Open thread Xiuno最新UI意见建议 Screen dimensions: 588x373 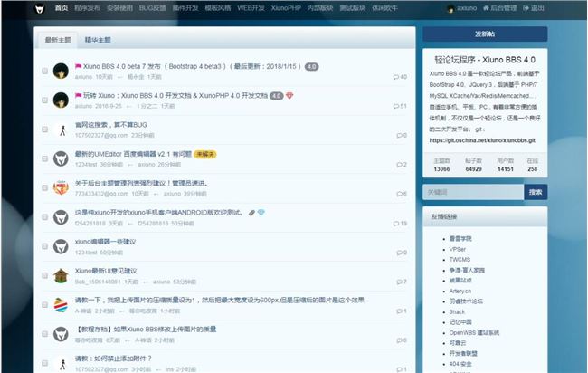tap(106, 271)
